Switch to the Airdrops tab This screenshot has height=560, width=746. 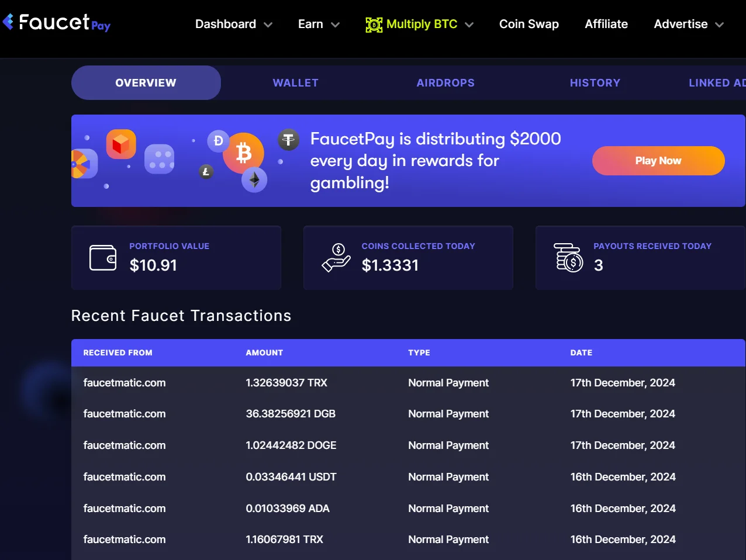[445, 82]
